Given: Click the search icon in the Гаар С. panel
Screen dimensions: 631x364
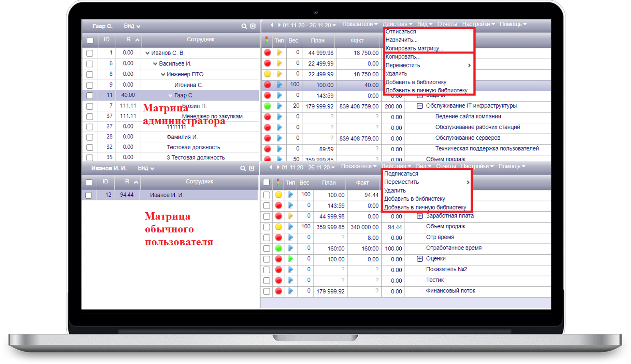Looking at the screenshot, I should click(244, 26).
